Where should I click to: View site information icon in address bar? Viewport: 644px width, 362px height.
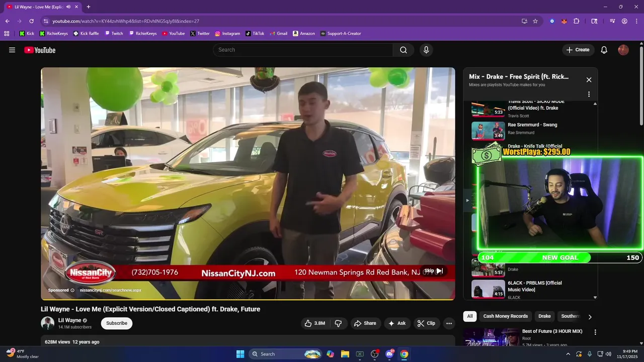pos(46,21)
